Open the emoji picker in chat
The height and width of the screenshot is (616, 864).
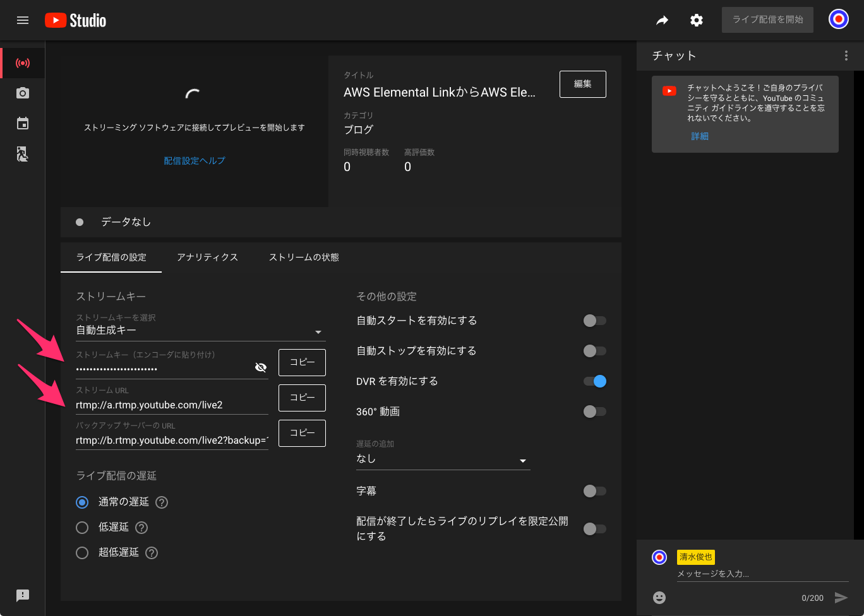[659, 597]
